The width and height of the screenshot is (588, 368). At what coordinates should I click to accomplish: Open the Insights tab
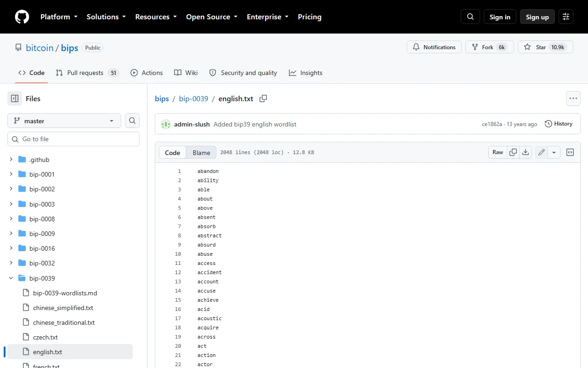click(305, 73)
